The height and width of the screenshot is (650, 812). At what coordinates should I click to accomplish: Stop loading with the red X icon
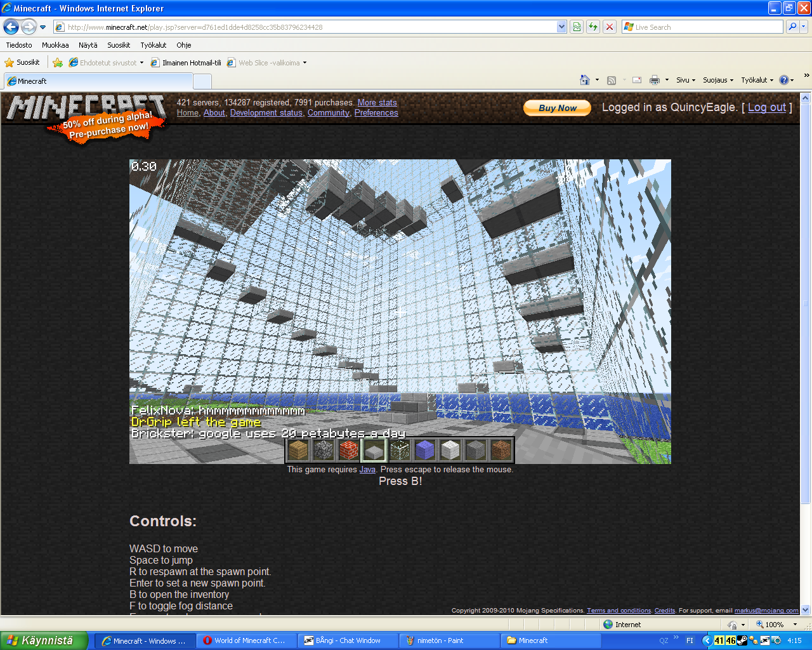pos(610,27)
